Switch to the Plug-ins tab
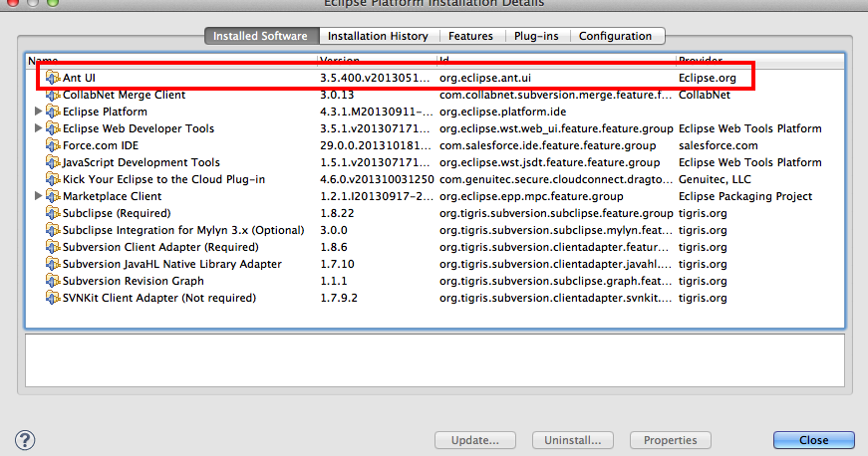 [x=536, y=36]
